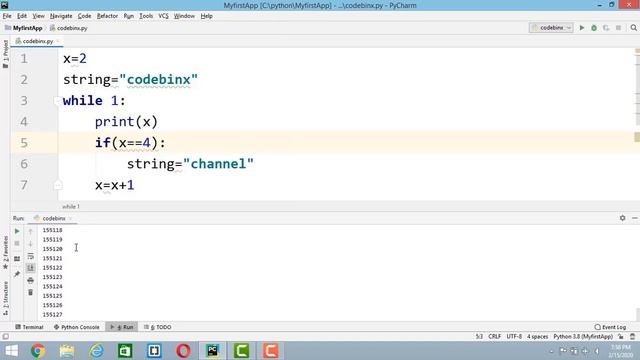Image resolution: width=640 pixels, height=360 pixels.
Task: Open the 2: Favorites side panel
Action: [5, 253]
